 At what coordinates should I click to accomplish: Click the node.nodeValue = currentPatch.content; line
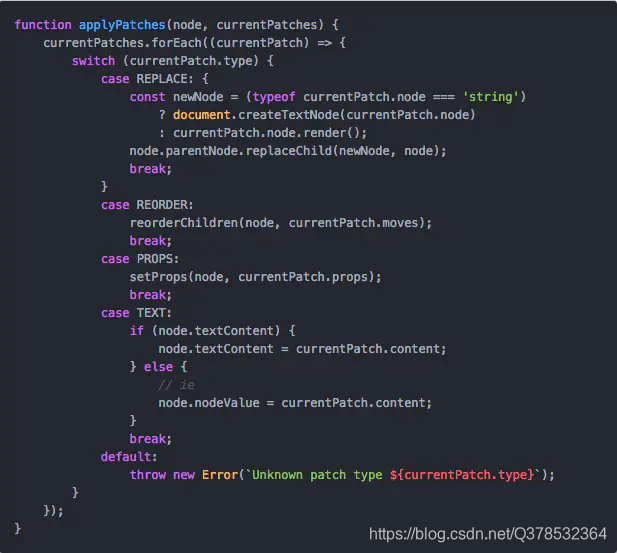295,403
